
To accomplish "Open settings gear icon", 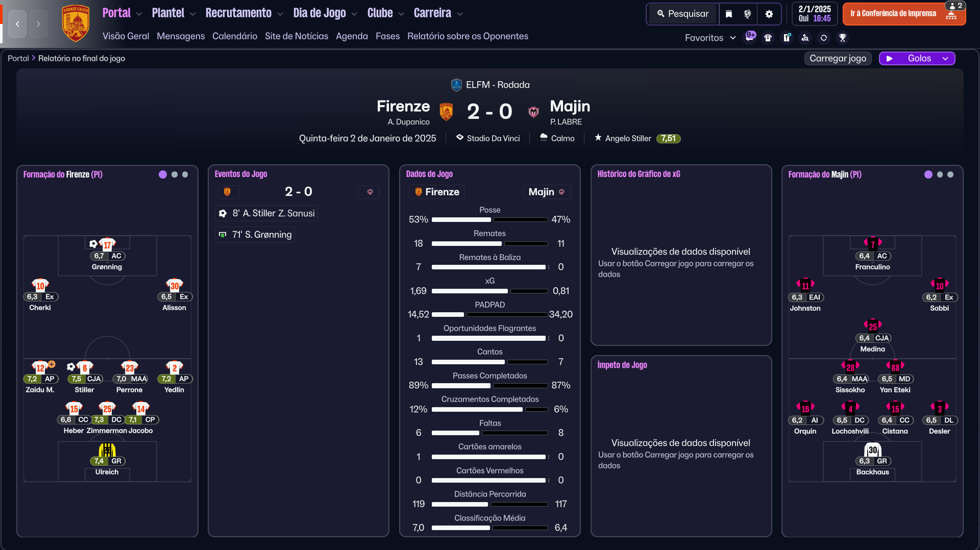I will 769,14.
